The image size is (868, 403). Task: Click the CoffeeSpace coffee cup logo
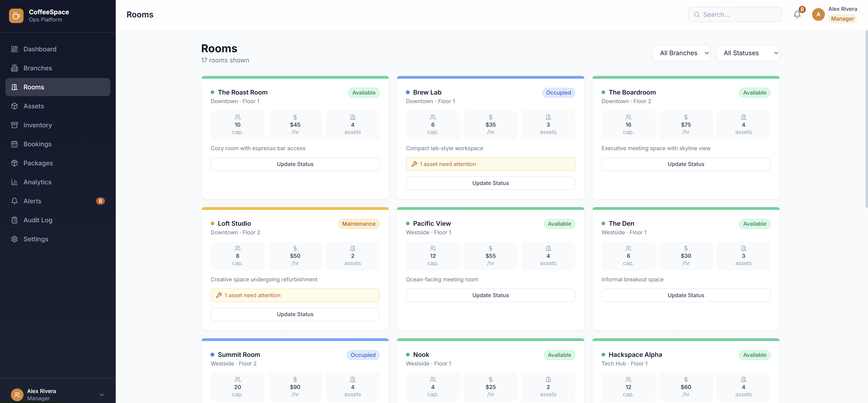pos(16,16)
